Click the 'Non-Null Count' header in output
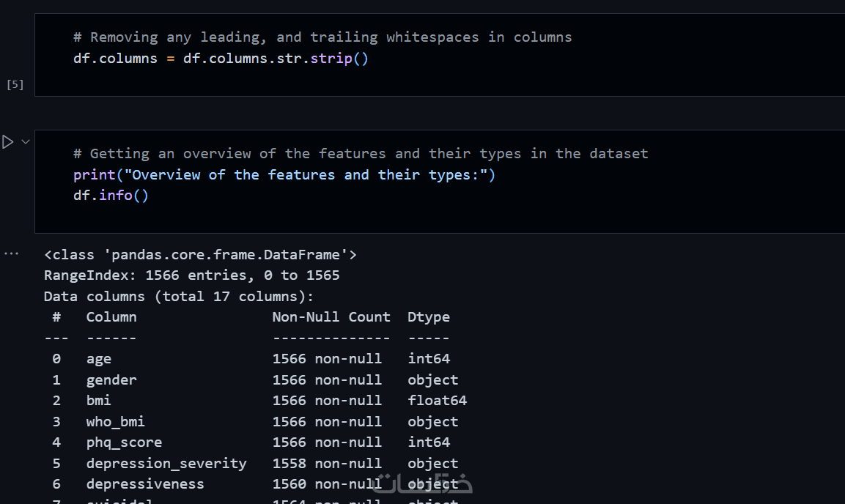The image size is (845, 504). pyautogui.click(x=331, y=317)
